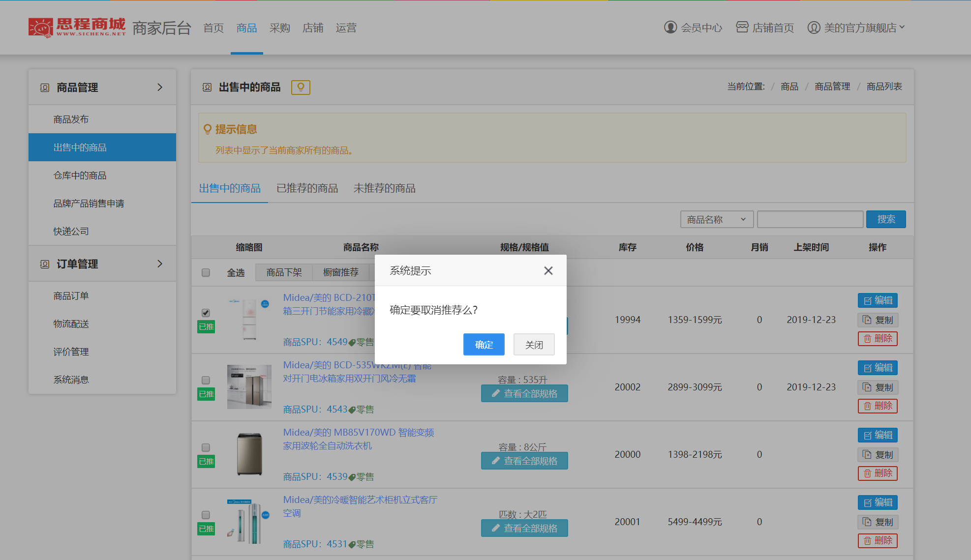
Task: Click 复制 for MB85V170WD washer row
Action: click(x=878, y=455)
